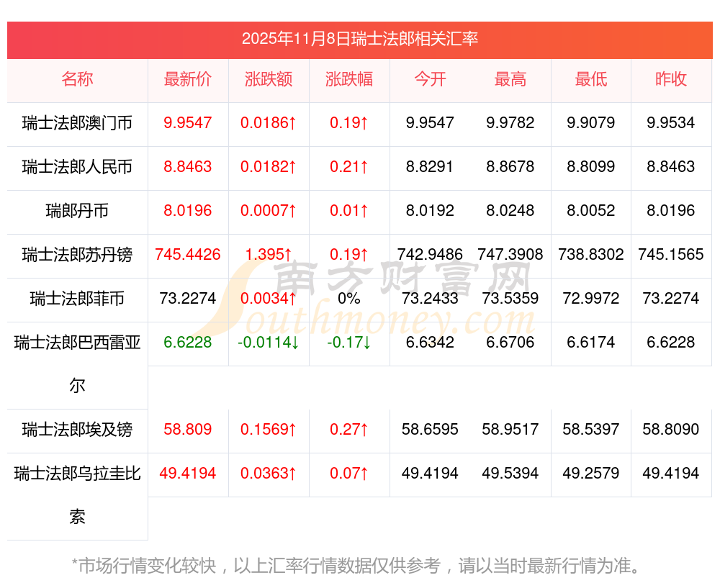Select latest price 8.8463 in red
The image size is (720, 588).
pyautogui.click(x=188, y=167)
